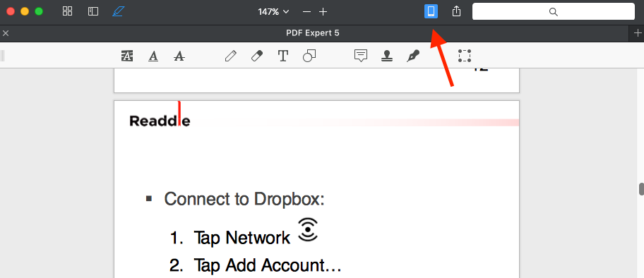
Task: Click into the search field
Action: (553, 11)
